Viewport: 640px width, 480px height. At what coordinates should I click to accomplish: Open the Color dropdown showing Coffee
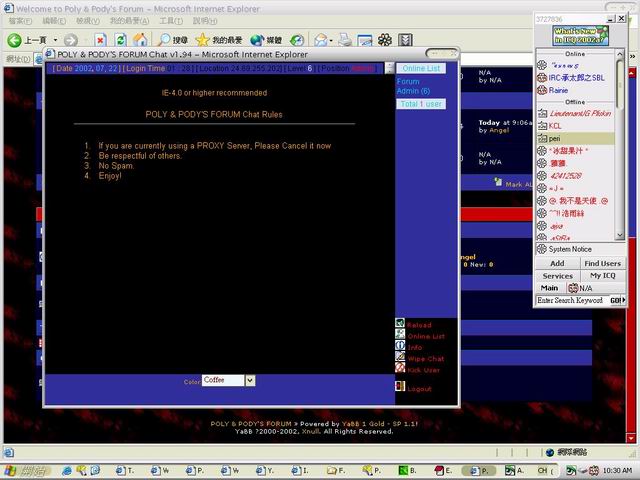tap(250, 380)
